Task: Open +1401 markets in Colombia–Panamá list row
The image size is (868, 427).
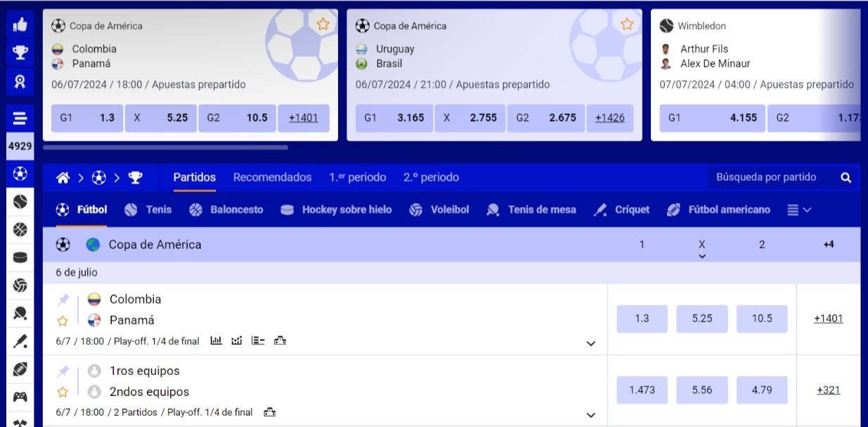Action: coord(829,319)
